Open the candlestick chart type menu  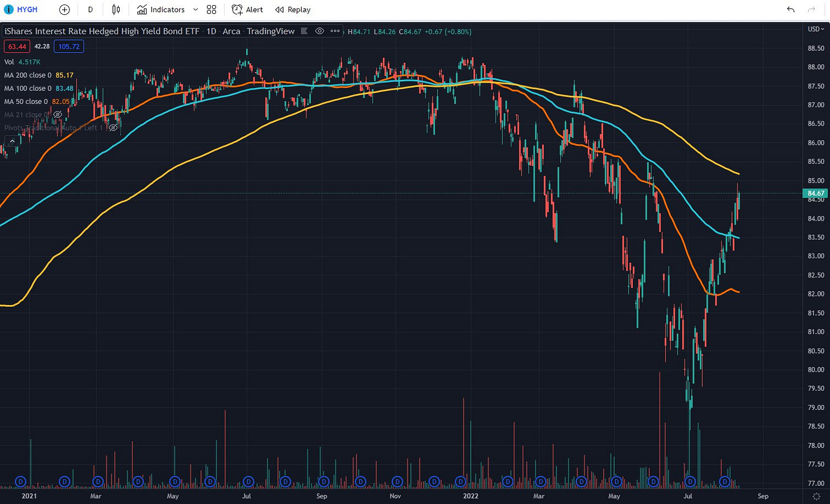pyautogui.click(x=116, y=10)
